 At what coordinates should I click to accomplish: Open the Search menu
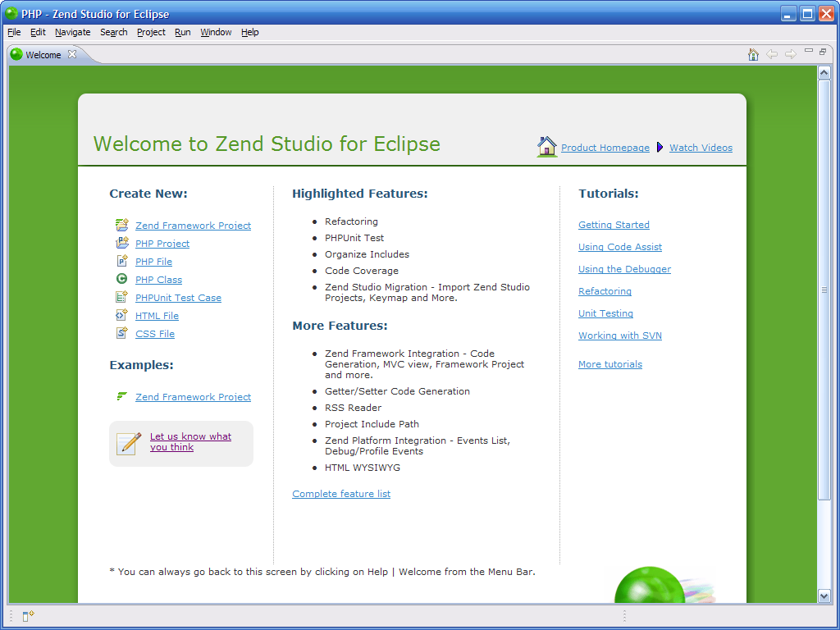[x=113, y=32]
